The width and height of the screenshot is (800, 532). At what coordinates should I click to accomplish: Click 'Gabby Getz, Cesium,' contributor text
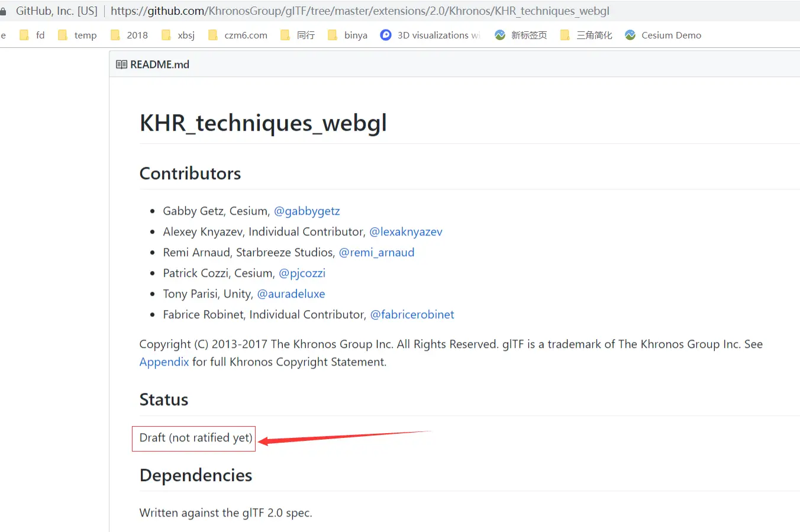[217, 211]
